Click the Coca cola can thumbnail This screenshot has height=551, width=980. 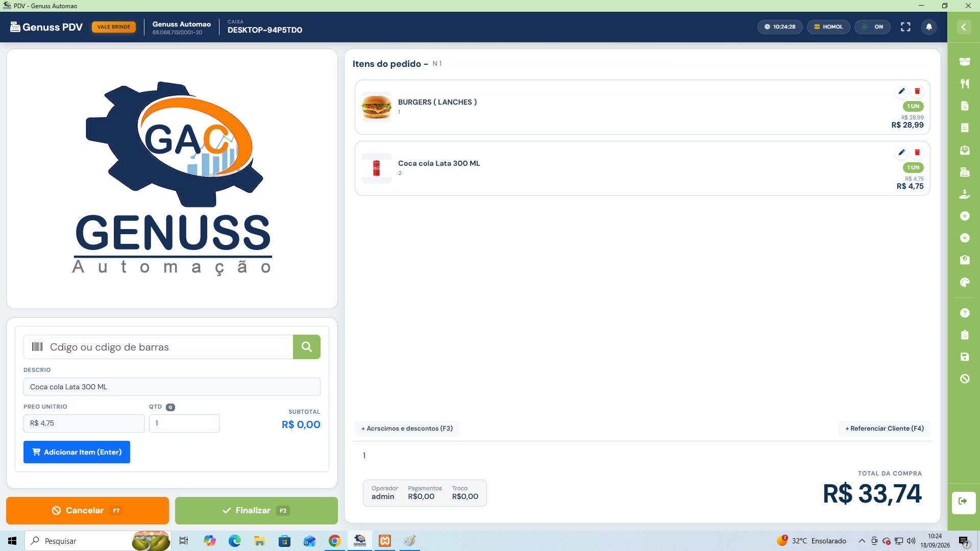tap(377, 168)
